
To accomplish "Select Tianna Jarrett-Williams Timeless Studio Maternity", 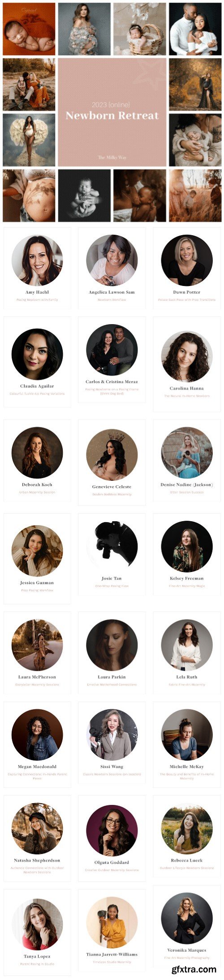I will tap(112, 962).
